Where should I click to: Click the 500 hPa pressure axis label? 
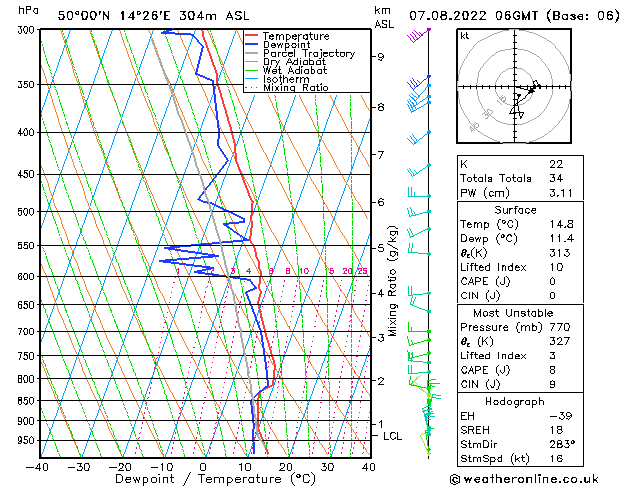(28, 212)
